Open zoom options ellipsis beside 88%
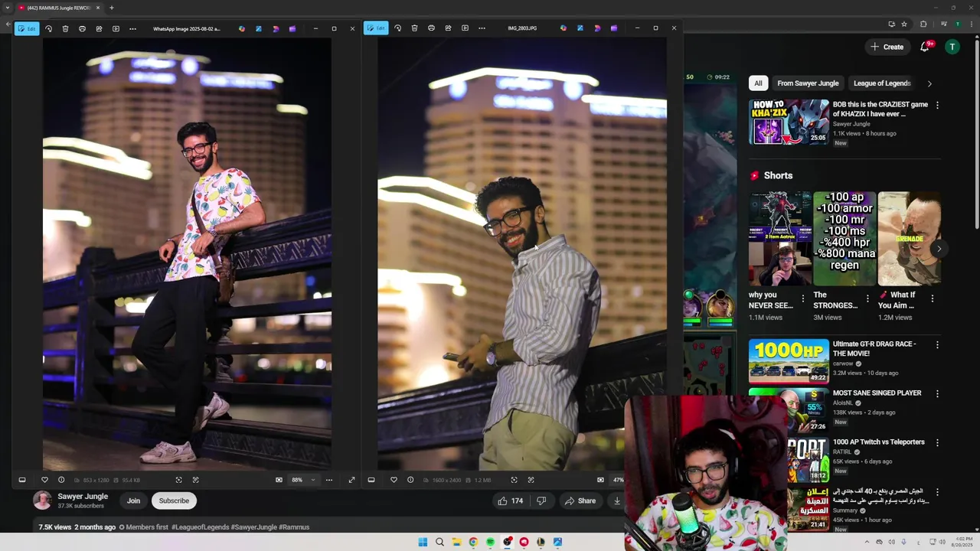This screenshot has width=980, height=551. coord(329,480)
